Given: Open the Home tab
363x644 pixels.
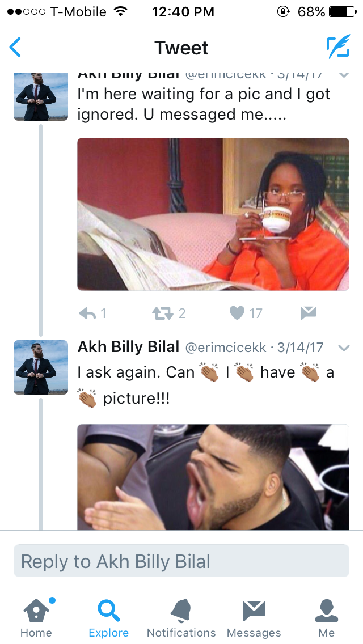Looking at the screenshot, I should click(x=36, y=618).
